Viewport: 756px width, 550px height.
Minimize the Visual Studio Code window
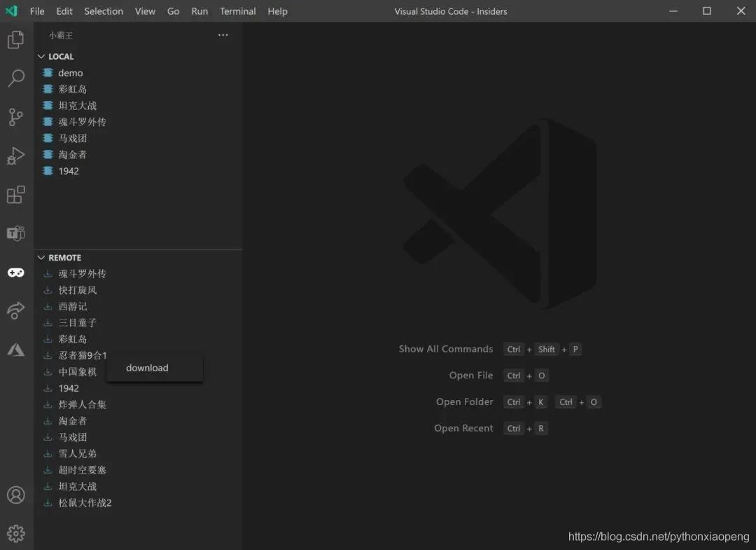click(673, 11)
